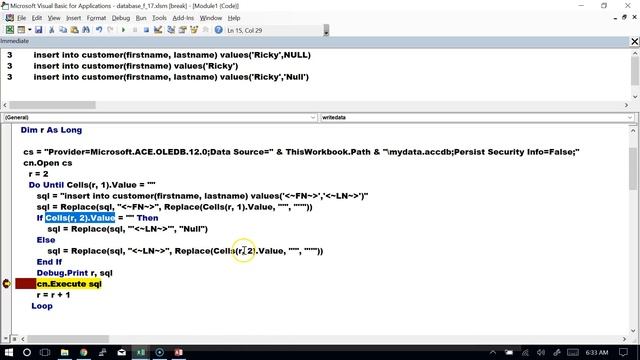Image resolution: width=640 pixels, height=360 pixels.
Task: Open the Properties Window icon
Action: (182, 30)
